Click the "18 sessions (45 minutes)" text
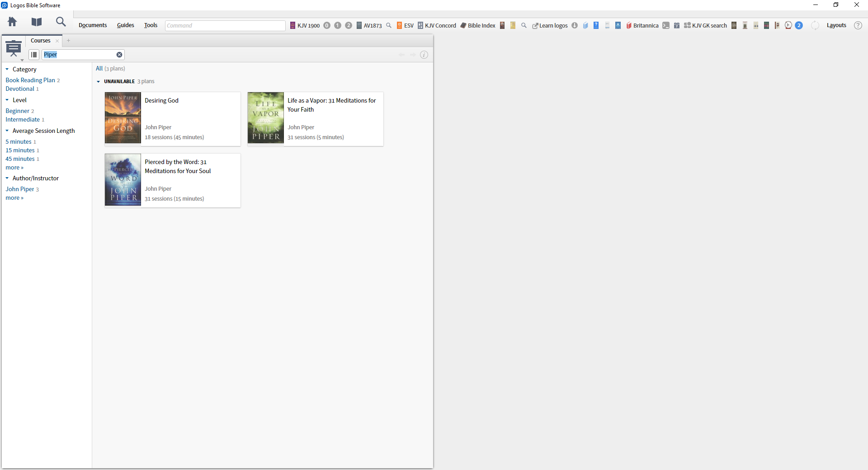Viewport: 868px width, 470px height. (175, 137)
